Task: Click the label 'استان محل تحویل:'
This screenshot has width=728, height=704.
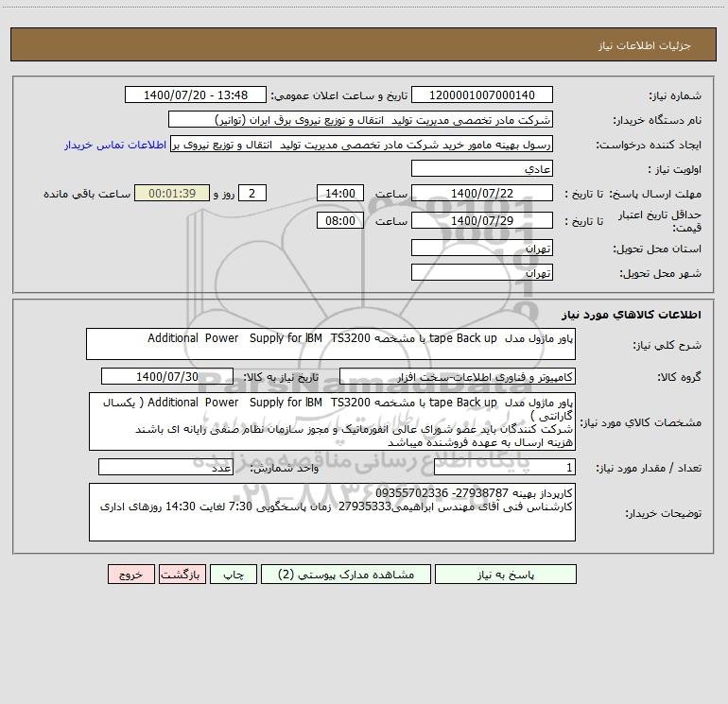Action: [x=657, y=249]
